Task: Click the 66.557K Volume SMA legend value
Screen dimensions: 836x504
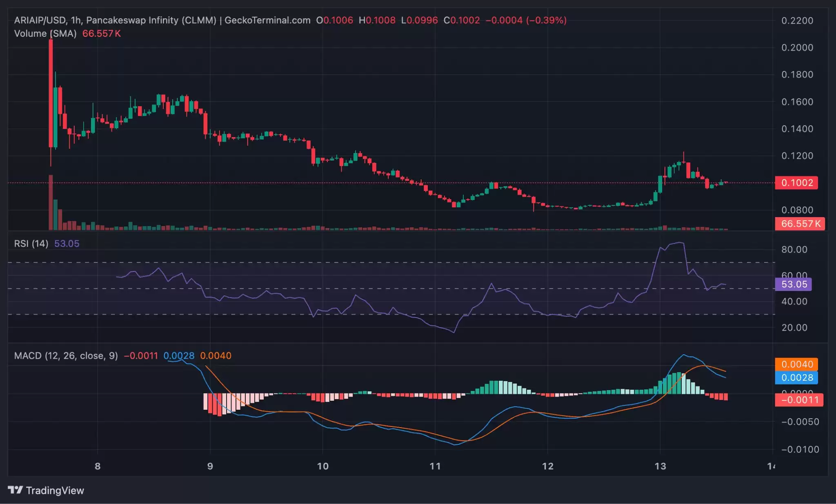Action: click(101, 33)
